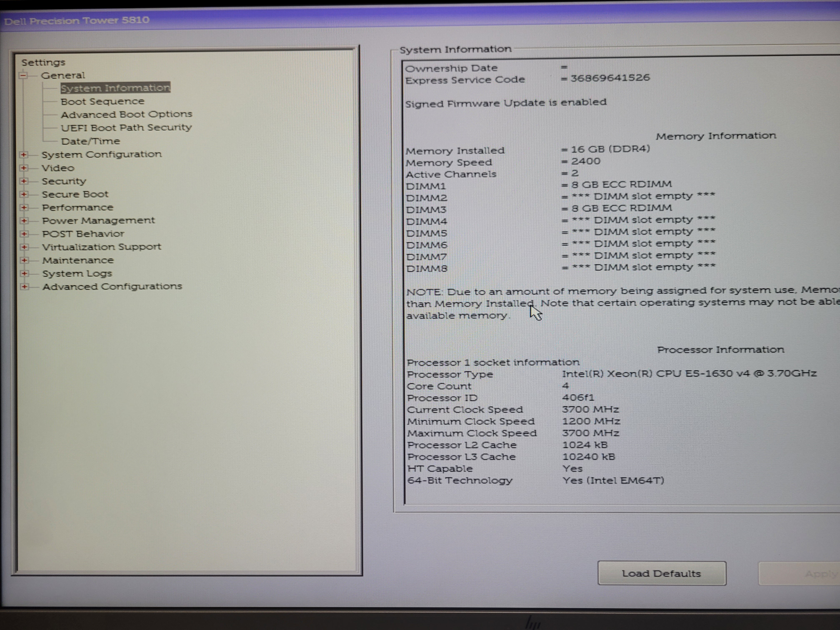Expand the Secure Boot node
Viewport: 840px width, 630px height.
pyautogui.click(x=24, y=194)
